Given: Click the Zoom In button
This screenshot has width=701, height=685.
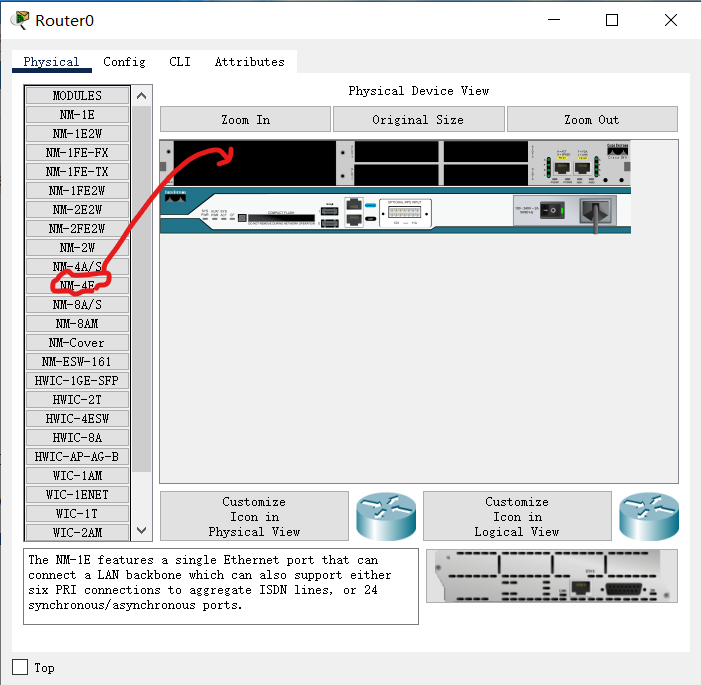Looking at the screenshot, I should 245,119.
